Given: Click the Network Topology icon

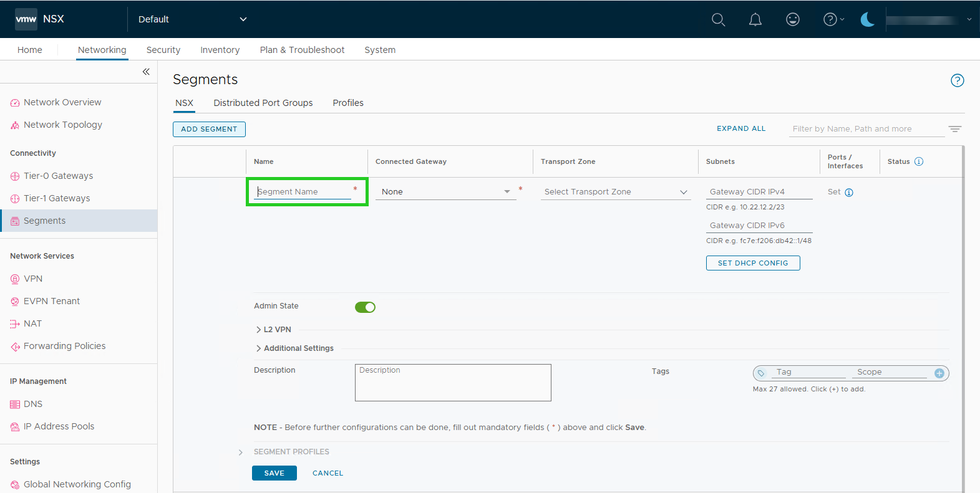Looking at the screenshot, I should click(x=15, y=125).
